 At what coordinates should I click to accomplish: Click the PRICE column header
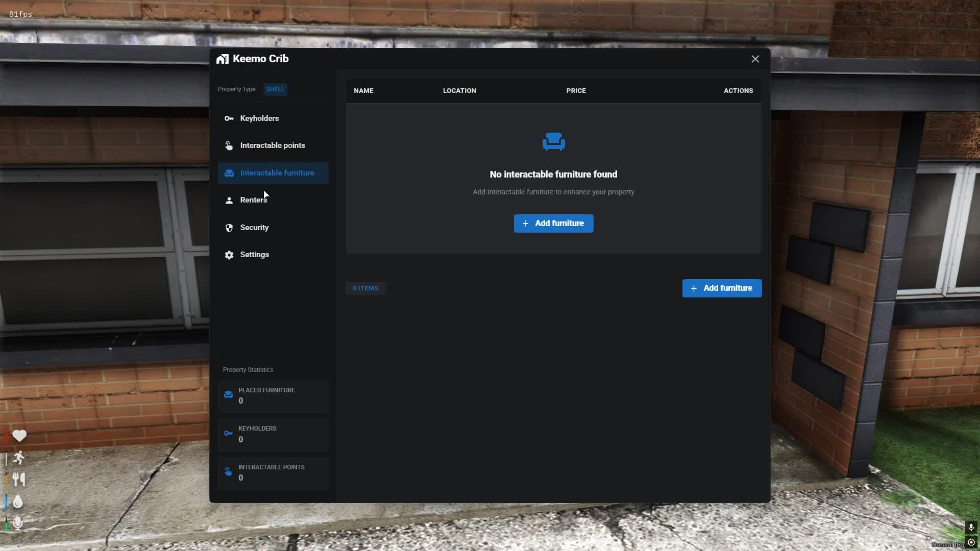pos(576,91)
